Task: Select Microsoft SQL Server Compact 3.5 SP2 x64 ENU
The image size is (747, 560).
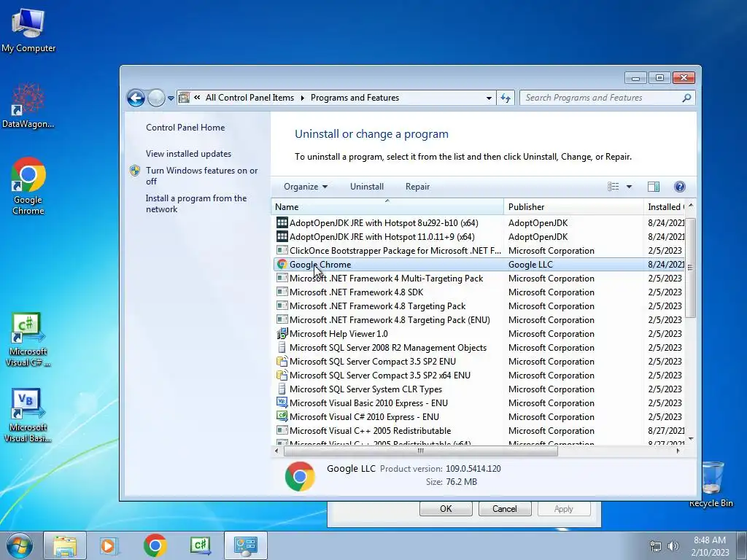Action: [x=479, y=376]
